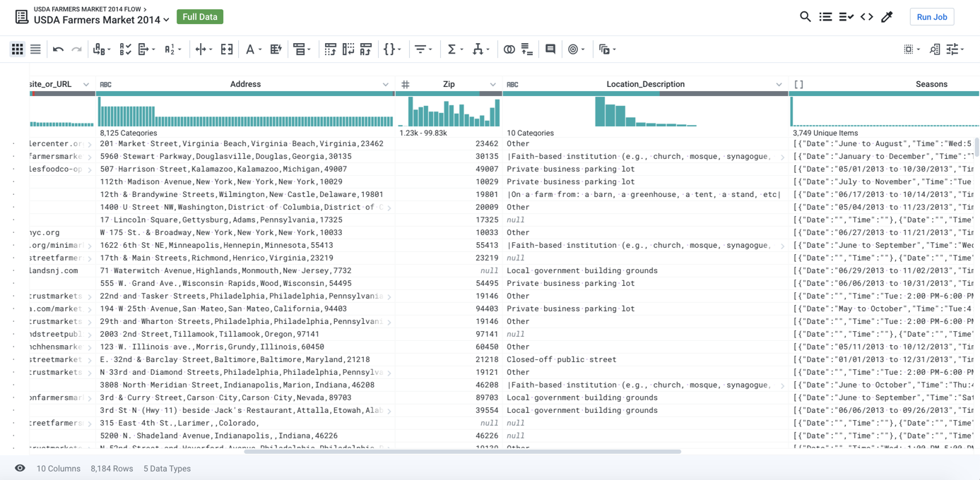Switch to code view with angle-brackets icon
The image size is (980, 480).
click(867, 16)
